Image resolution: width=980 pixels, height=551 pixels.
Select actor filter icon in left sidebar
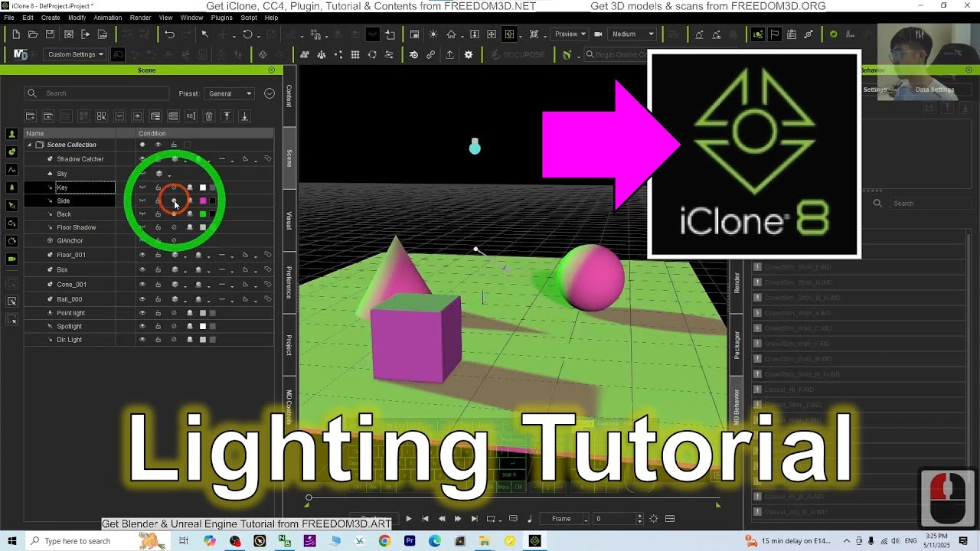pos(11,134)
